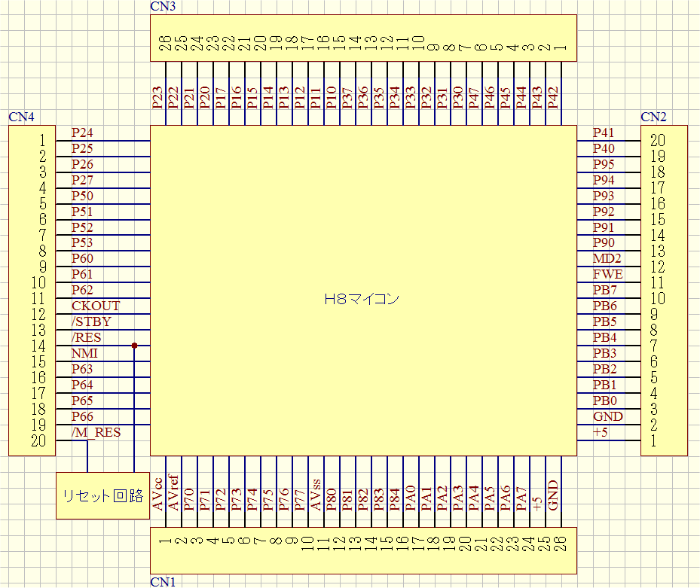Select the P20 net label
The width and height of the screenshot is (700, 588).
(x=205, y=98)
